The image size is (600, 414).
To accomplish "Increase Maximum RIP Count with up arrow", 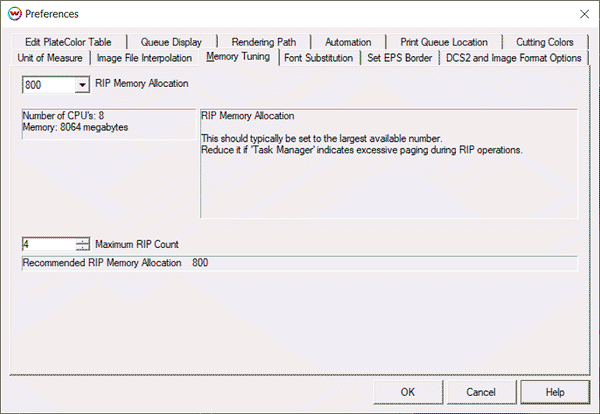I will [x=82, y=239].
